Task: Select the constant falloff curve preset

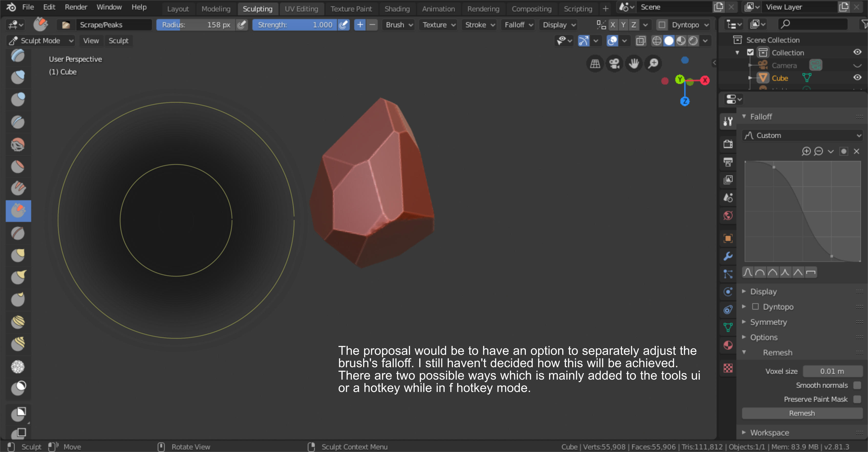Action: tap(810, 272)
